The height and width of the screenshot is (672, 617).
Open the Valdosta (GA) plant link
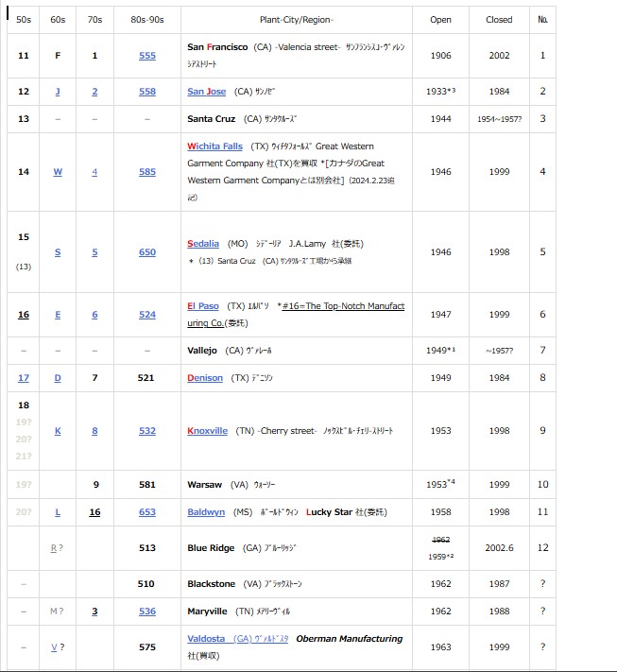[x=238, y=639]
